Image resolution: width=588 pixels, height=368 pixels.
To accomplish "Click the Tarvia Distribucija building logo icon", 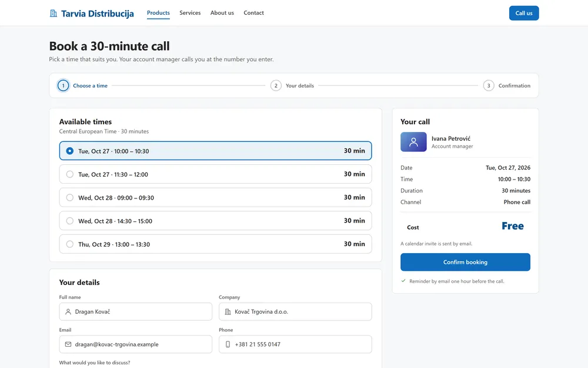I will pyautogui.click(x=54, y=14).
